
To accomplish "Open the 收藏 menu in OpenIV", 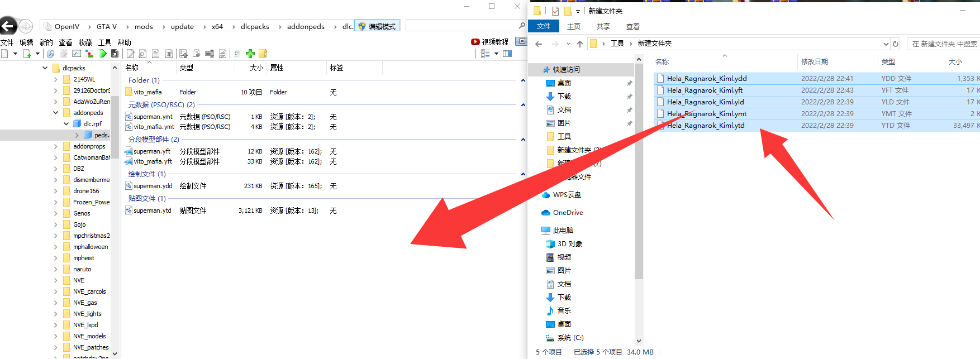I will point(85,42).
